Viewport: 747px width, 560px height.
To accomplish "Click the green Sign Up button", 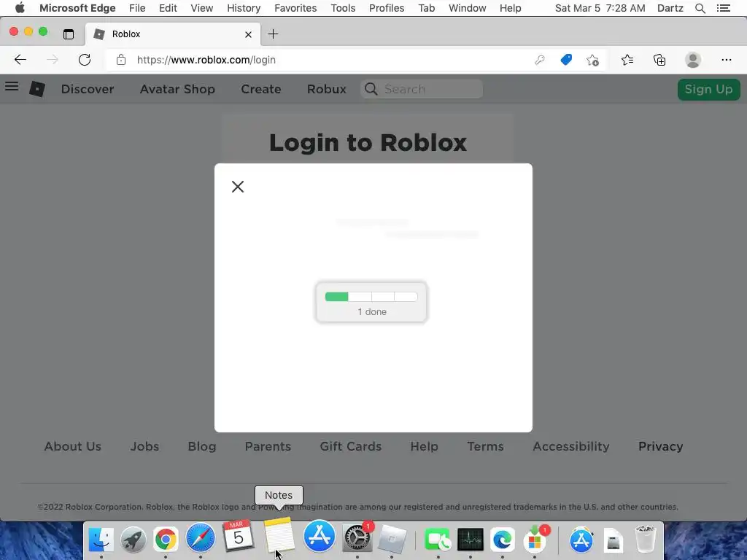I will [708, 89].
